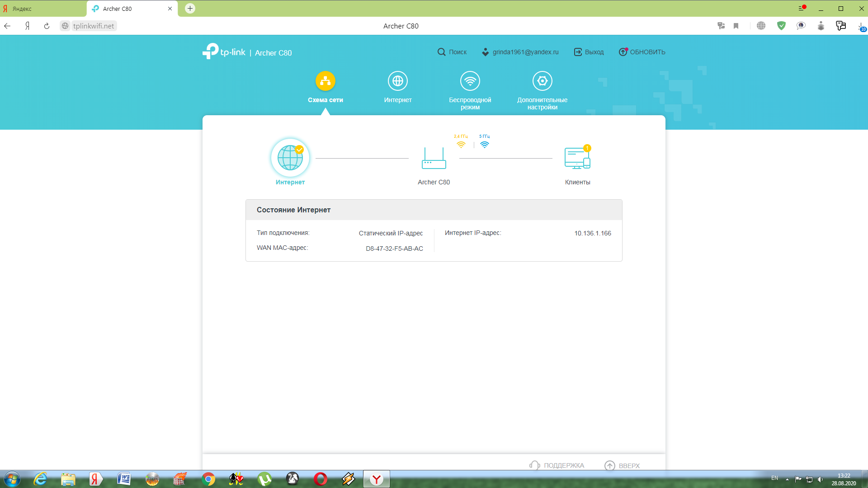Screen dimensions: 868x488
Task: Open browser downloads with badge 10
Action: coord(862,27)
